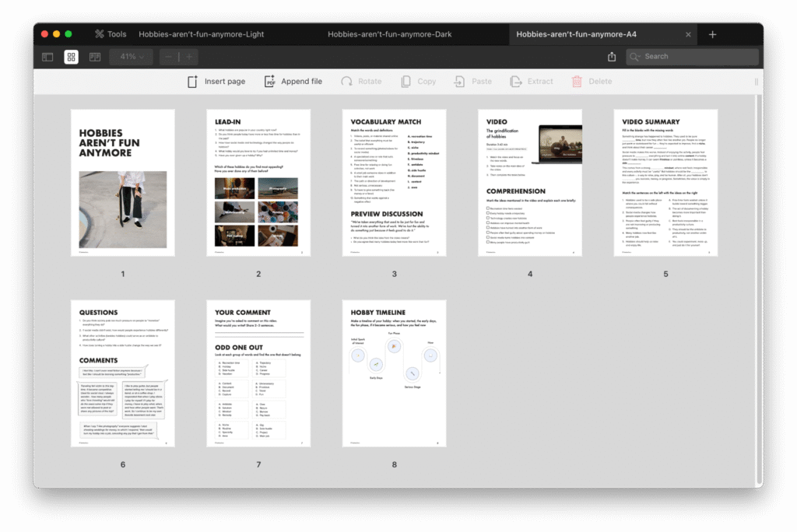Click the Extract pages icon
This screenshot has width=797, height=532.
[514, 82]
